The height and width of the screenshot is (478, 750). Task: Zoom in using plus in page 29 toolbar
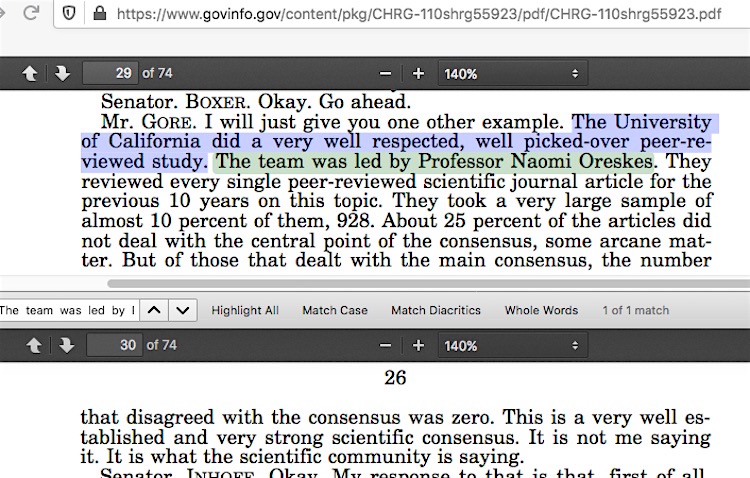(x=418, y=74)
